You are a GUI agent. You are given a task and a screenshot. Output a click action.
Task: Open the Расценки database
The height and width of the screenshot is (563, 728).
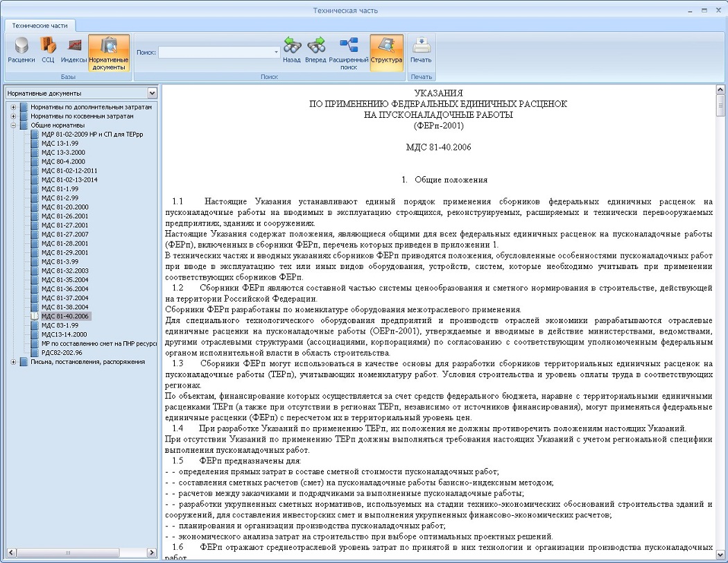(x=21, y=51)
